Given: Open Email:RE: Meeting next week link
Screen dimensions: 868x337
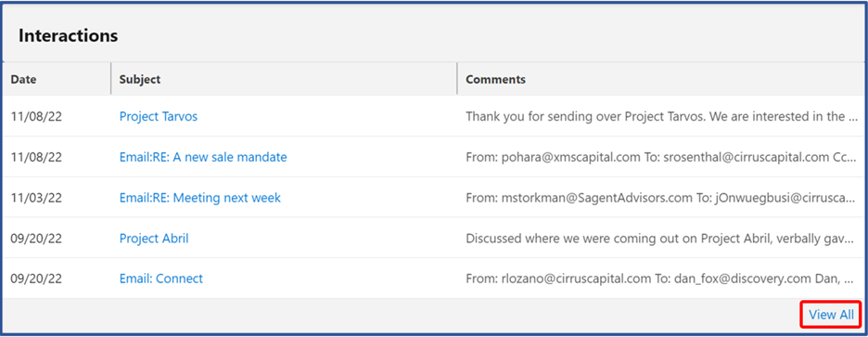Looking at the screenshot, I should click(199, 198).
